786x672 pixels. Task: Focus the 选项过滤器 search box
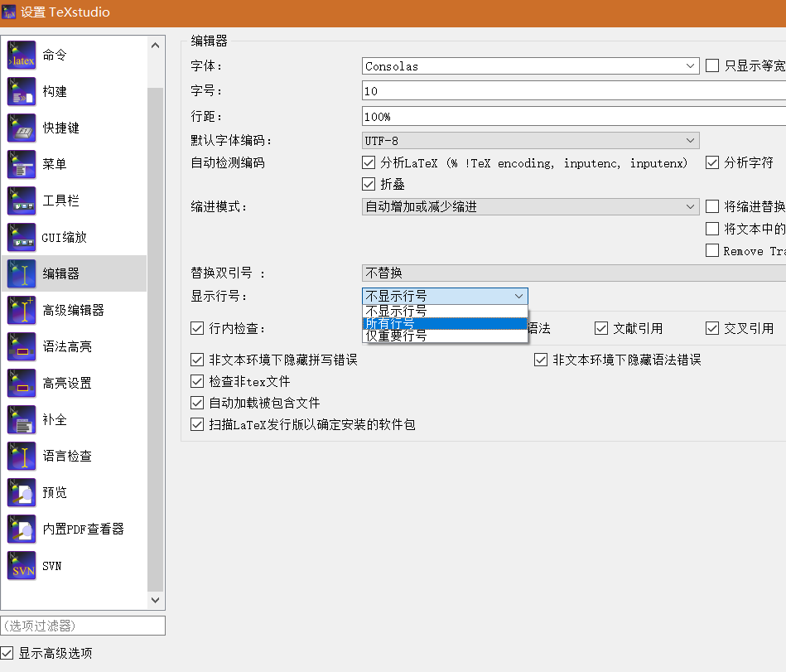pos(83,626)
